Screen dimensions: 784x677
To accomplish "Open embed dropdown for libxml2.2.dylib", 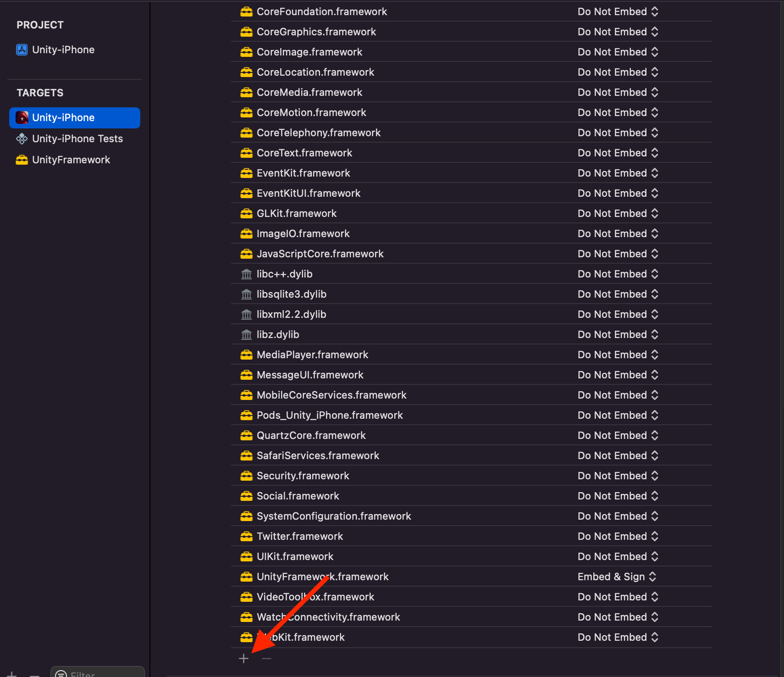I will pyautogui.click(x=618, y=314).
